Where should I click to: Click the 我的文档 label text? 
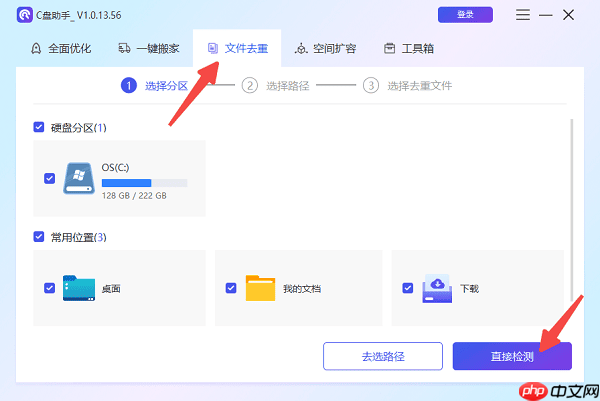tap(302, 289)
